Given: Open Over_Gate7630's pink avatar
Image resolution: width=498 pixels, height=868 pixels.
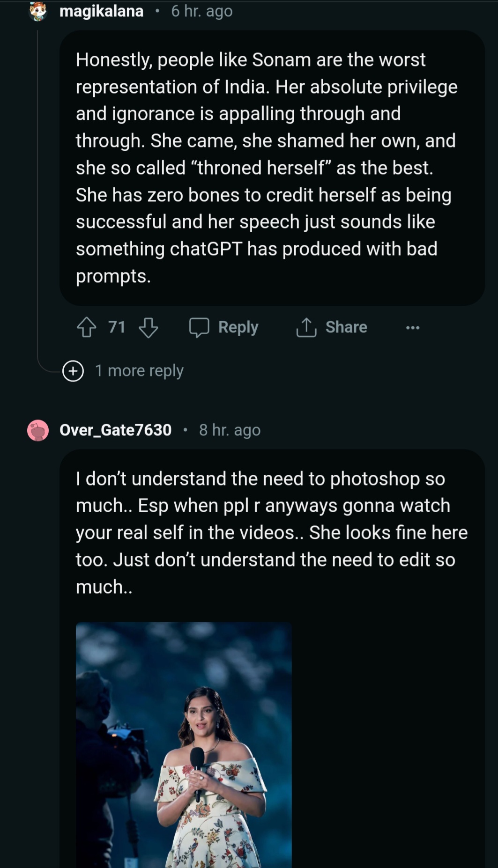Looking at the screenshot, I should pos(38,430).
